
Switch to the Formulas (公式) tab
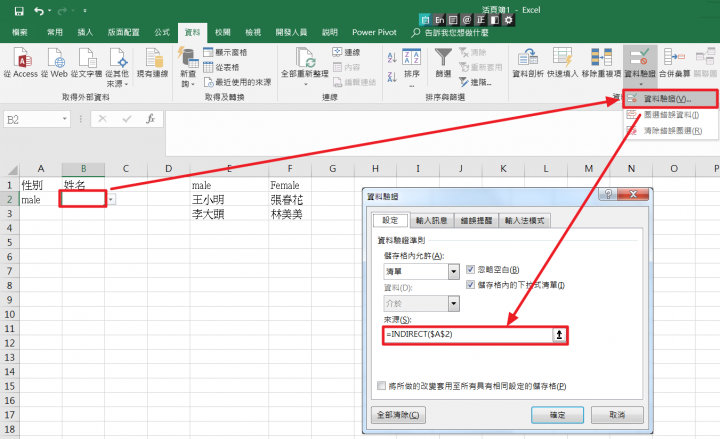tap(162, 32)
